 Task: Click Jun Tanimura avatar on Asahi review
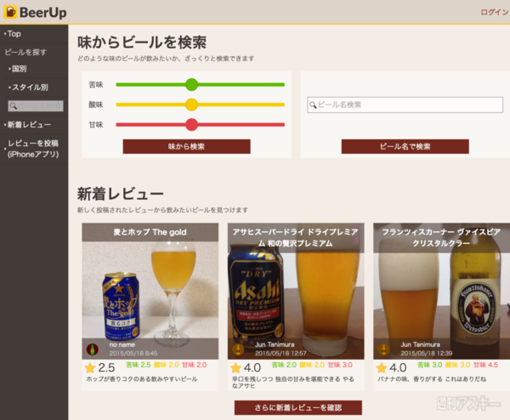point(238,349)
